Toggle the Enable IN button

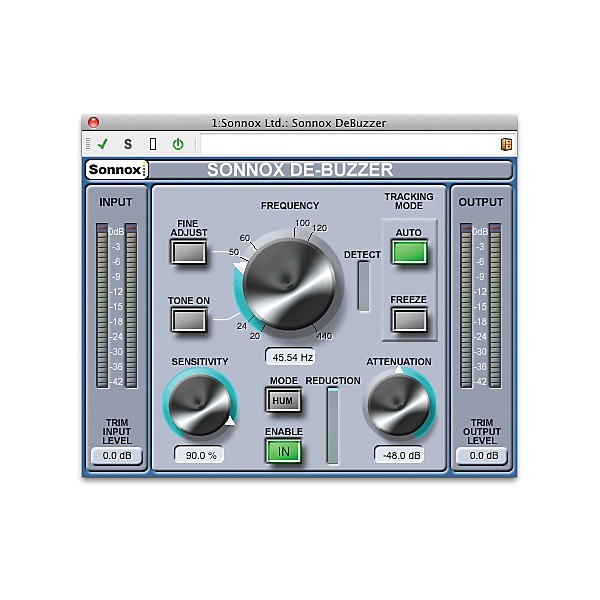(x=283, y=451)
